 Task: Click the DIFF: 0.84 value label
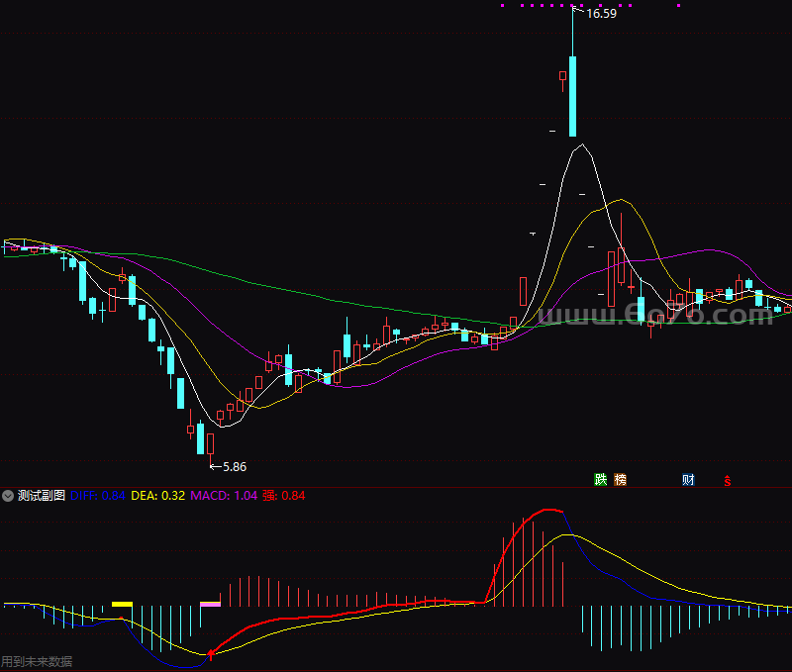point(97,496)
